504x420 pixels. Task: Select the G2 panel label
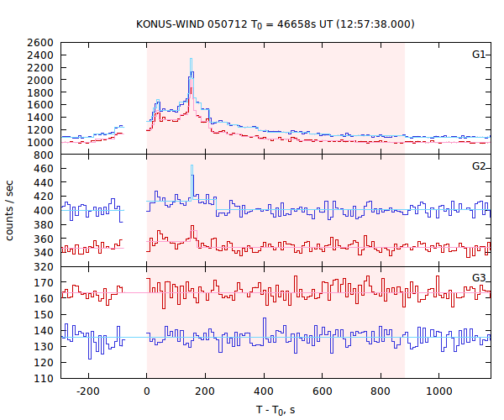pyautogui.click(x=479, y=166)
